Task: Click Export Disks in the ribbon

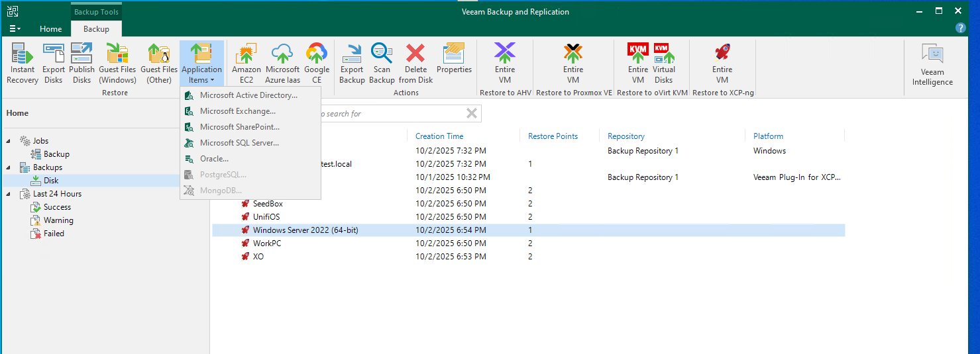Action: 54,64
